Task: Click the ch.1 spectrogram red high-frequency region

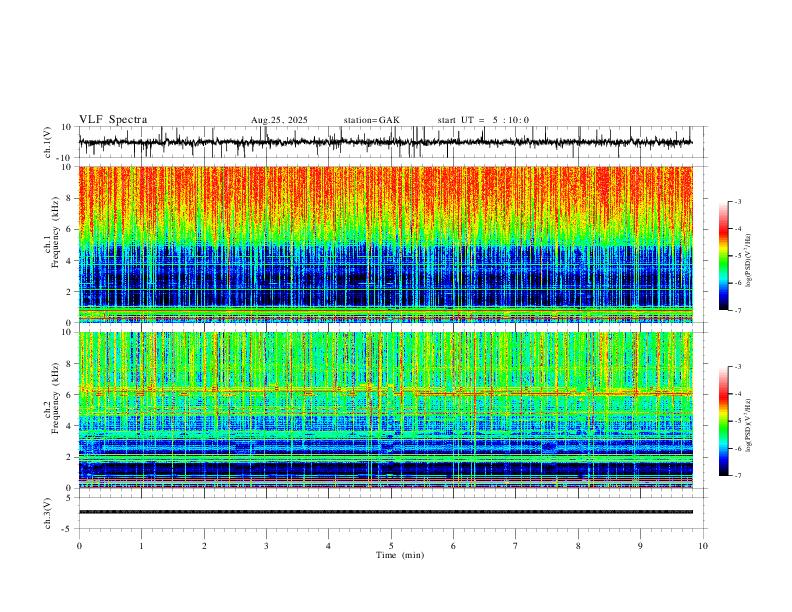Action: pos(385,192)
